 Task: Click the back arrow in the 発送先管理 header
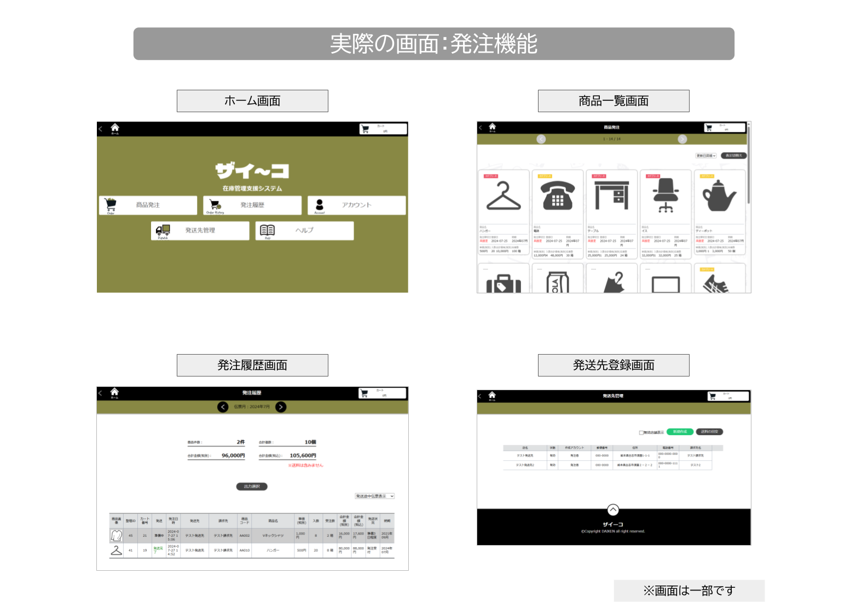point(481,396)
